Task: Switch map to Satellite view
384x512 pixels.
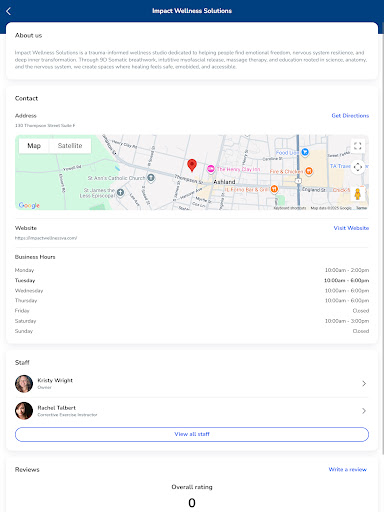Action: (x=70, y=146)
